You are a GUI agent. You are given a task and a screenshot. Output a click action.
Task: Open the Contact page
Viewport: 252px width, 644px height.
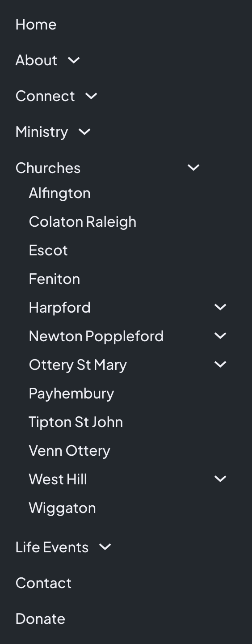point(43,583)
